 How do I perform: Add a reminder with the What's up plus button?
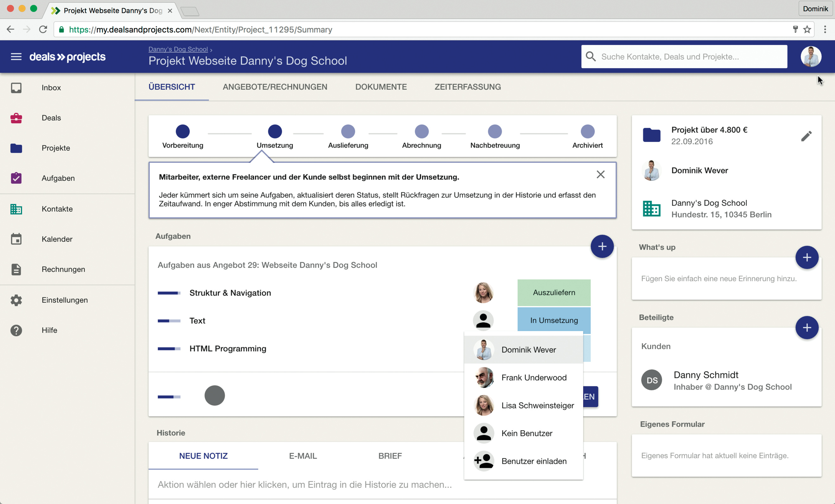click(x=806, y=257)
